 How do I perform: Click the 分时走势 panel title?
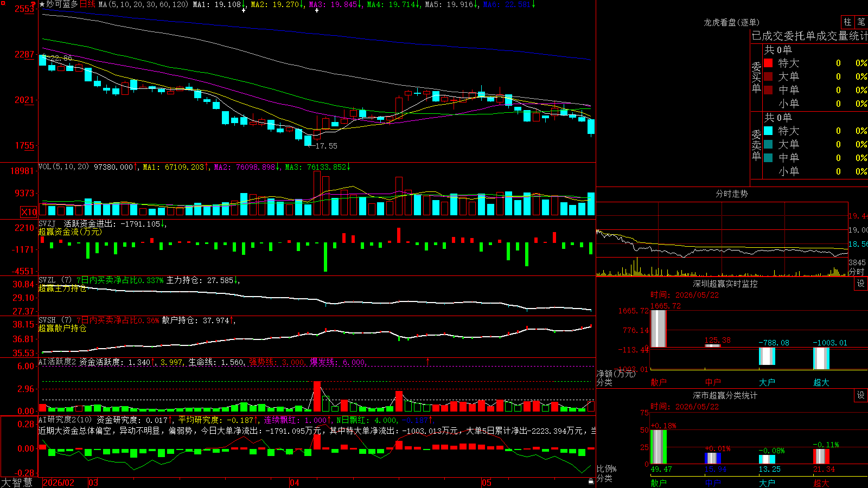point(732,194)
